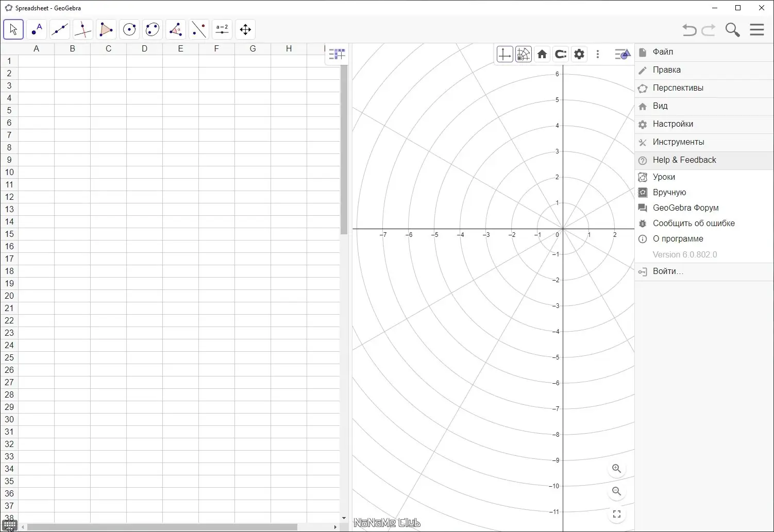Select row 15 header in spreadsheet
774x532 pixels.
(x=9, y=234)
